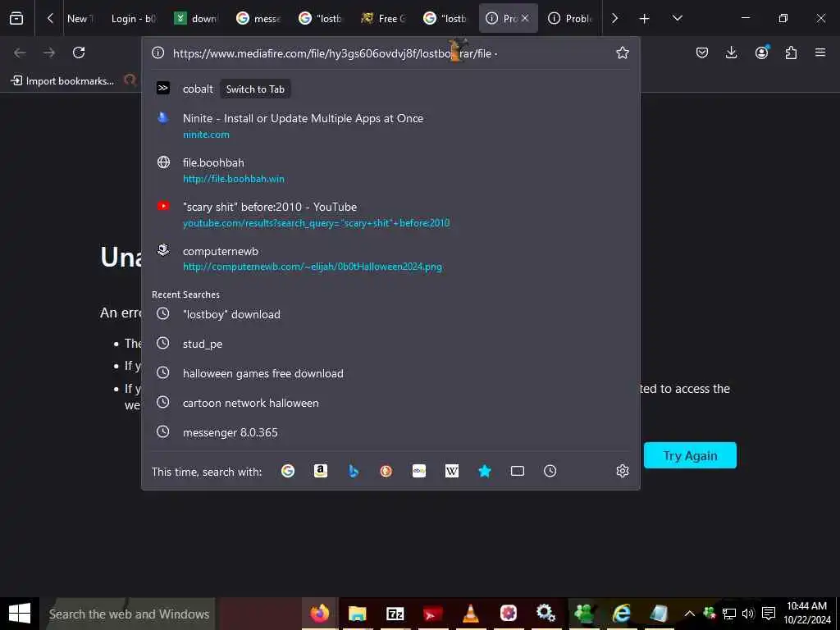Select recent search halloween games free download

(x=390, y=373)
